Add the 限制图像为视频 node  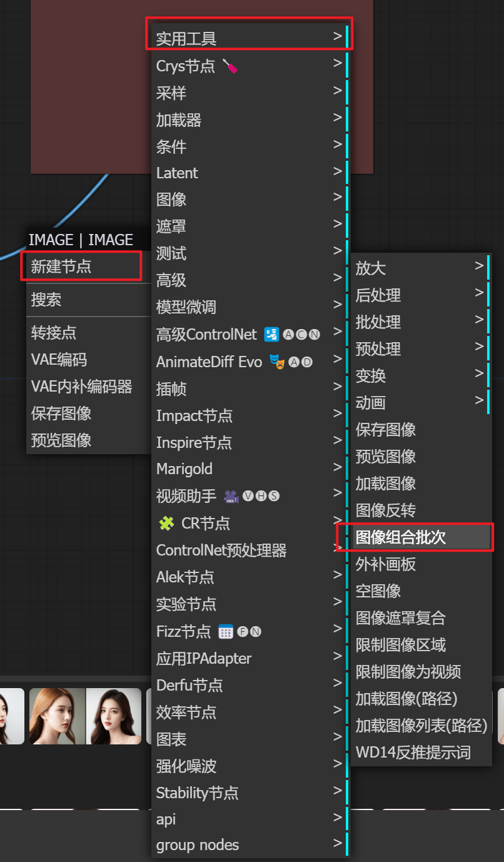[421, 671]
